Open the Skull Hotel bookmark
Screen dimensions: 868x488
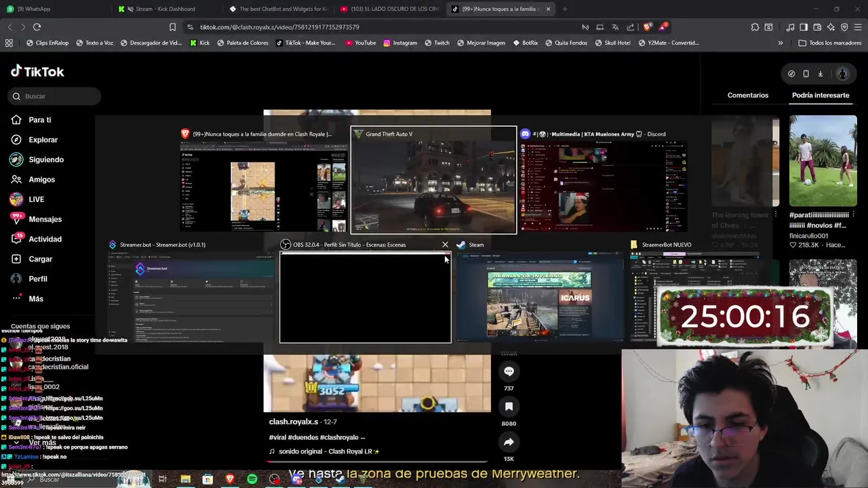coord(612,43)
